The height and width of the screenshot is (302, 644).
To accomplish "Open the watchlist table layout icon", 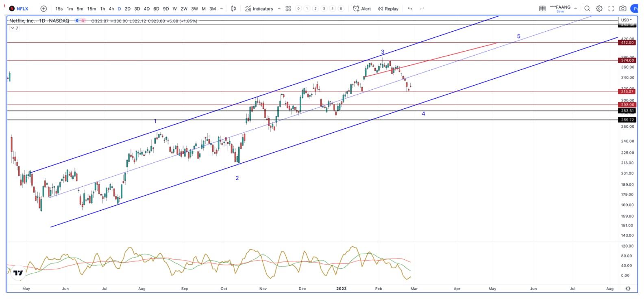I will coord(542,9).
